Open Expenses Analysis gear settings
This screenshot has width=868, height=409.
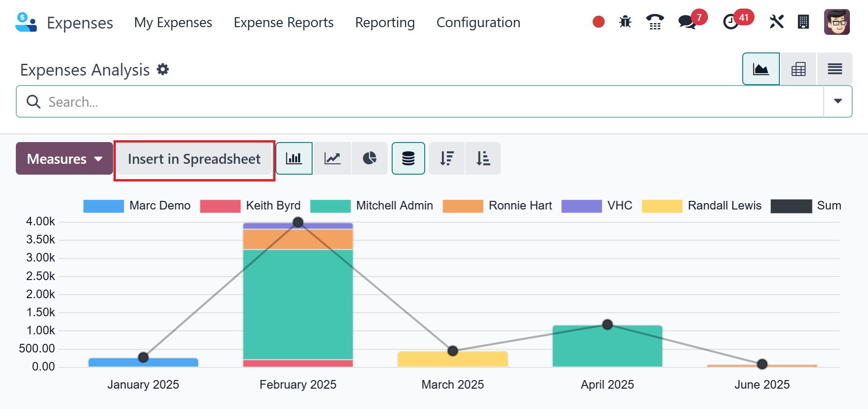163,69
